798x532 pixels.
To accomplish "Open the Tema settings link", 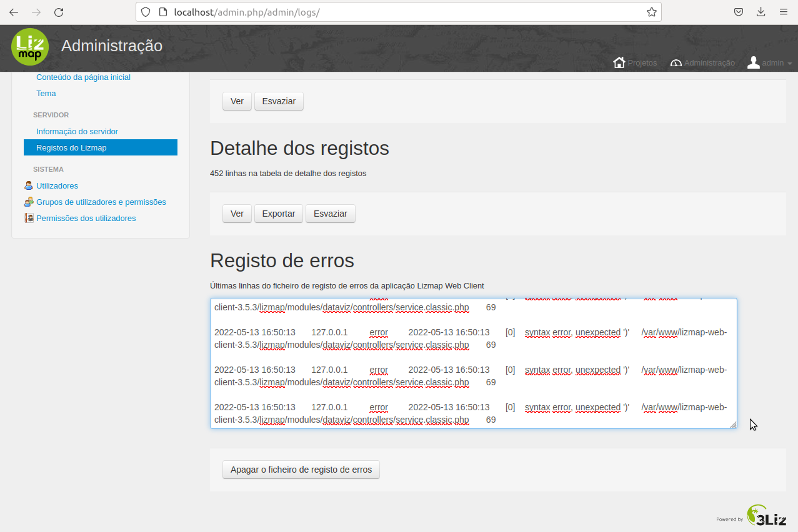I will click(x=46, y=93).
